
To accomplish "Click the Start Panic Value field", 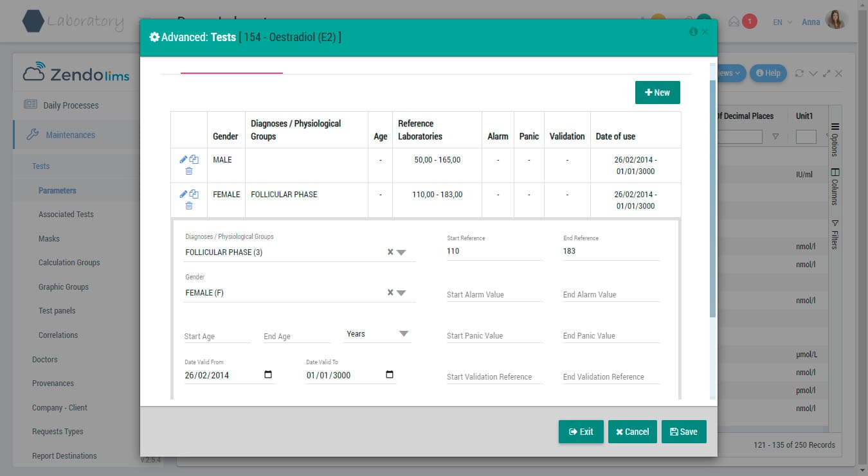I will pyautogui.click(x=494, y=335).
